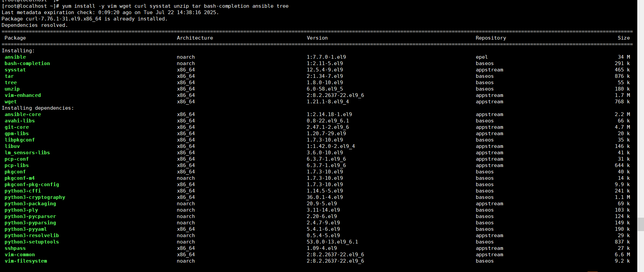Click the '4.7 M' size of git-core
Screen dimensions: 644x272
pos(623,127)
